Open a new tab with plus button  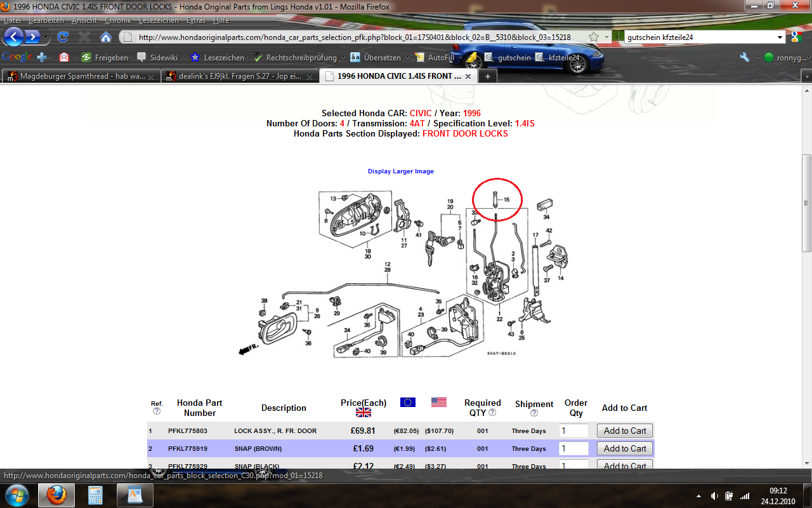(x=487, y=76)
